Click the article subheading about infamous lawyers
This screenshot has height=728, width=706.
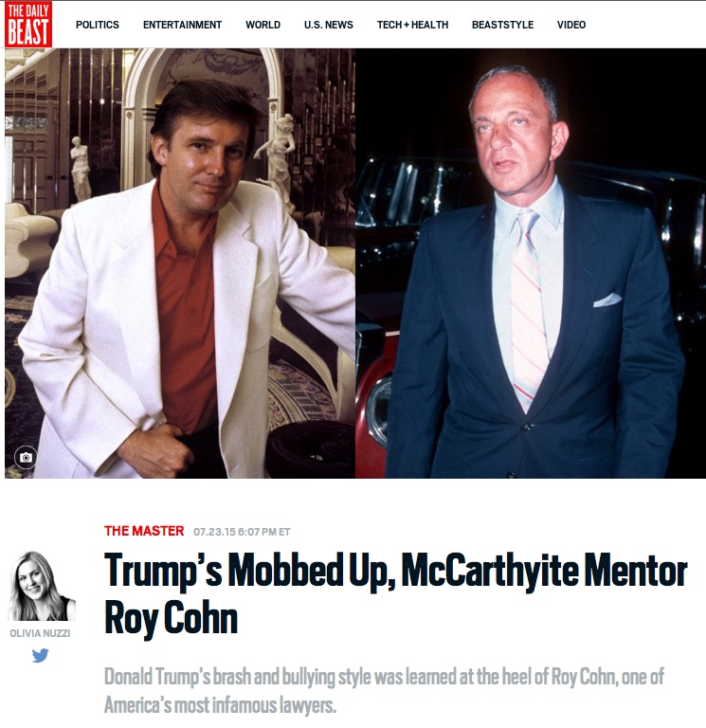384,691
